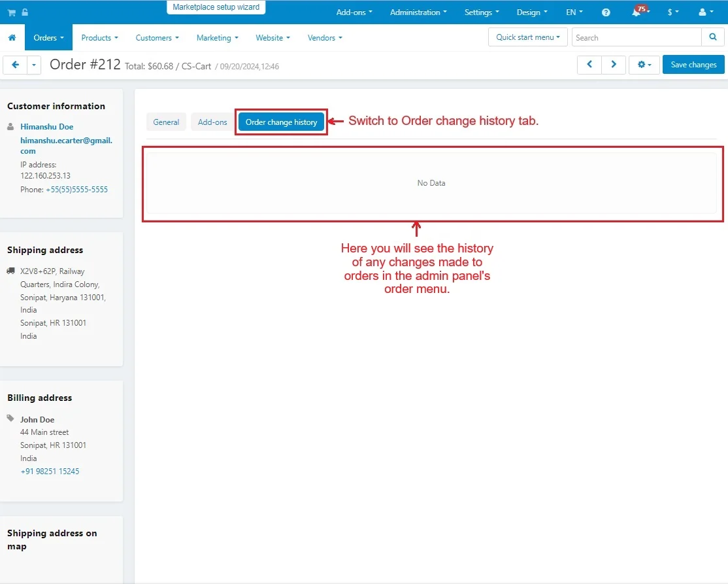Click phone link +55(55)5555-5555

click(76, 190)
